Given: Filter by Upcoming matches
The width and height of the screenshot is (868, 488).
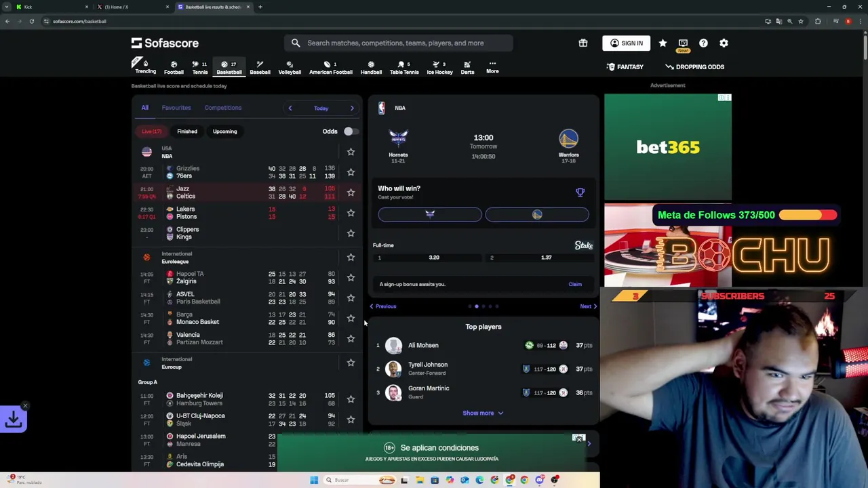Looking at the screenshot, I should click(x=224, y=131).
